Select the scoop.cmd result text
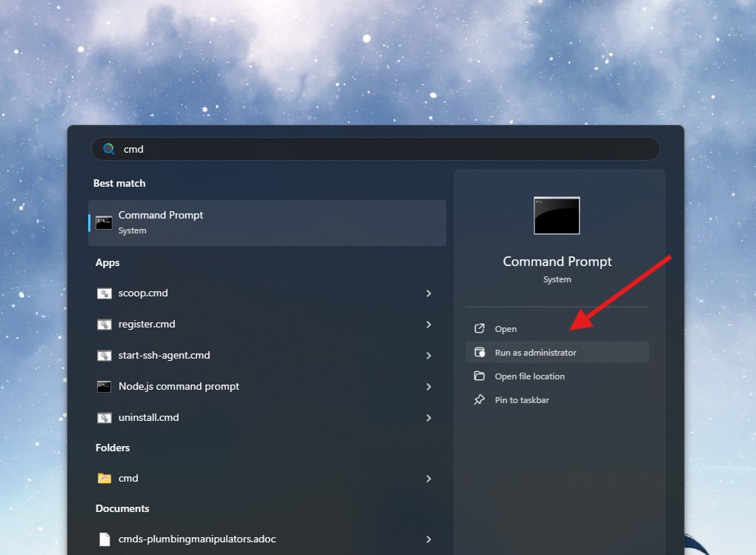Screen dimensions: 756x555 pyautogui.click(x=143, y=293)
